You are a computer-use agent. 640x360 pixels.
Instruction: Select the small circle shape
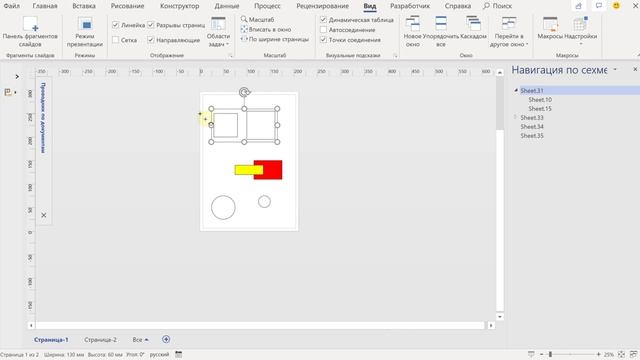click(264, 202)
